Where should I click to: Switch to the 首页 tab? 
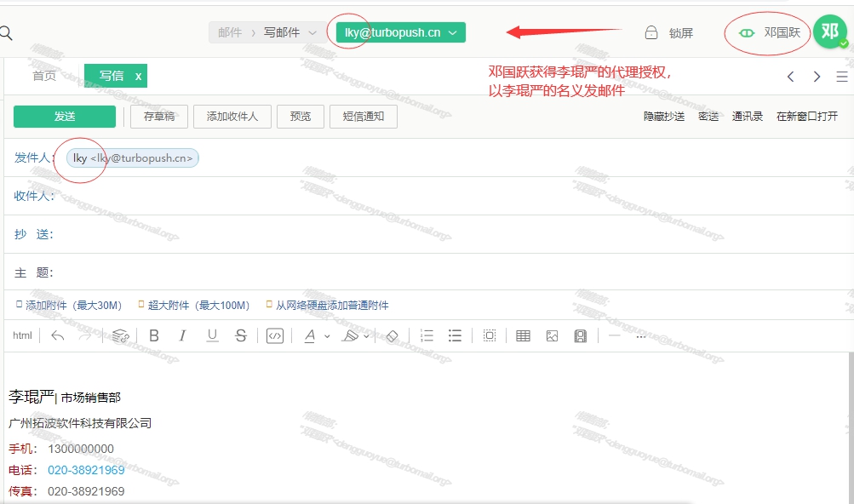(44, 76)
